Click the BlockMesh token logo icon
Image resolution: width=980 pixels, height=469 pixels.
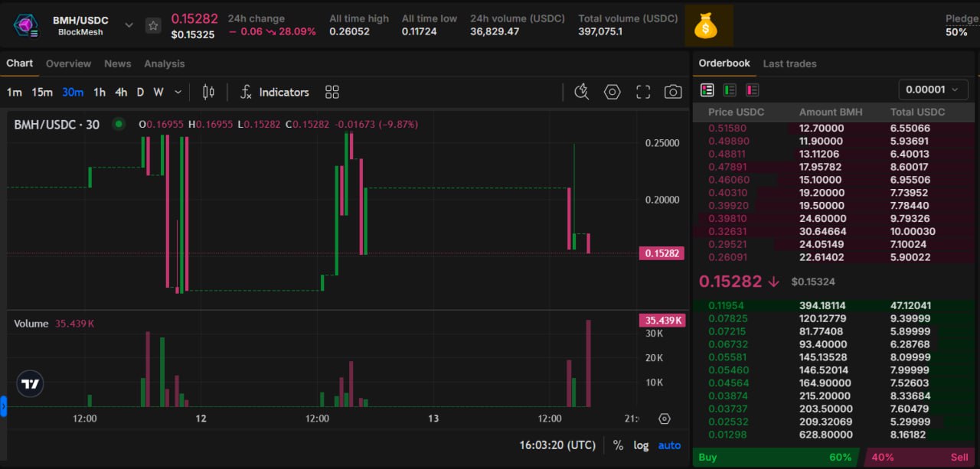click(25, 25)
